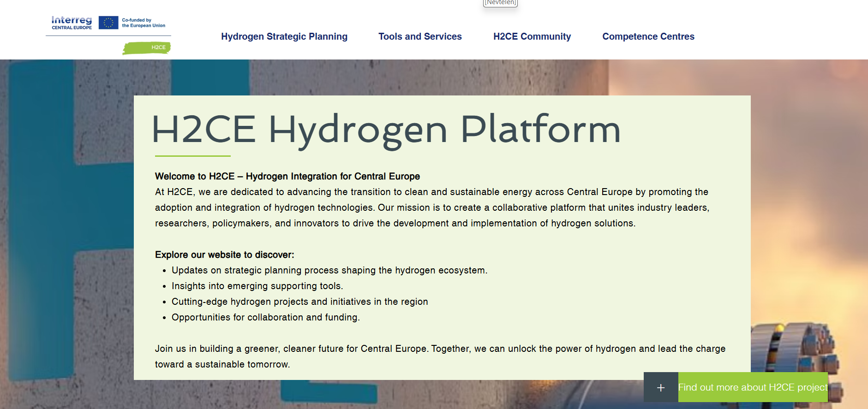Go to the H2CE Community section

tap(532, 36)
